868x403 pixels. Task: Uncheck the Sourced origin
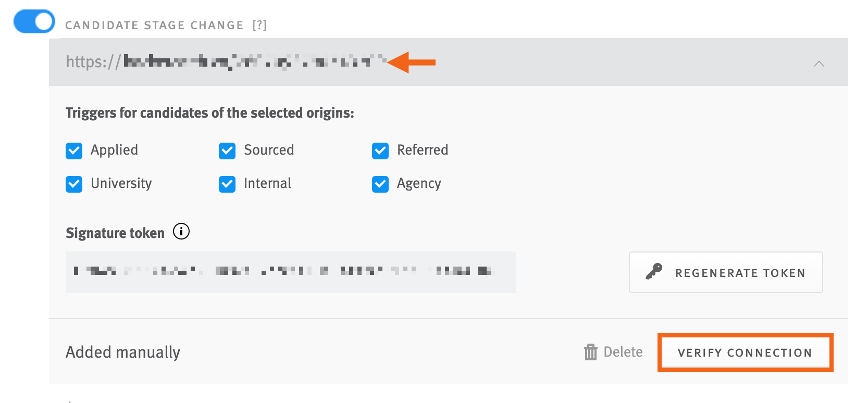227,151
